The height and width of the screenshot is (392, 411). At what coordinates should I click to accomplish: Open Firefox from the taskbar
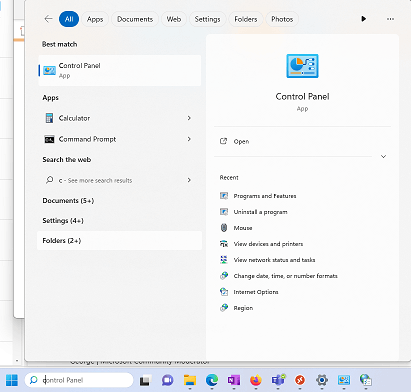(x=256, y=380)
